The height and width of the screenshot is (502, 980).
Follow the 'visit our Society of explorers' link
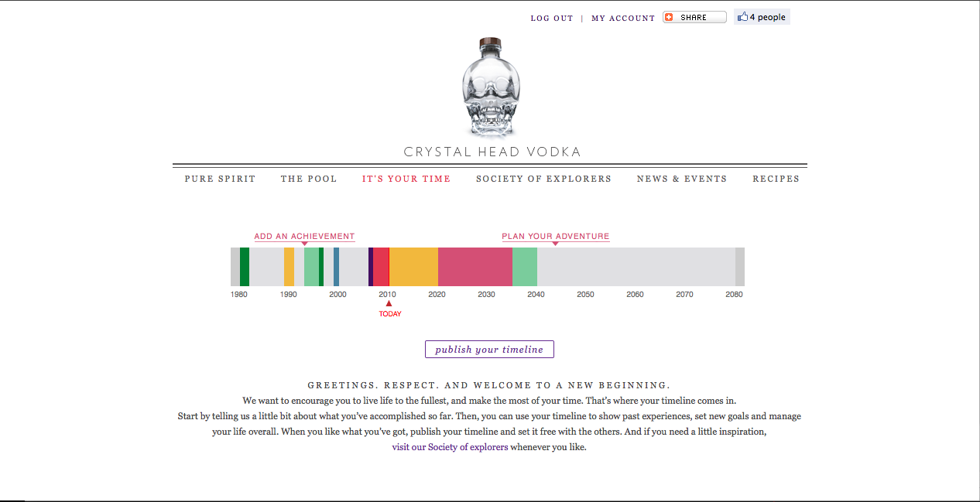tap(451, 447)
